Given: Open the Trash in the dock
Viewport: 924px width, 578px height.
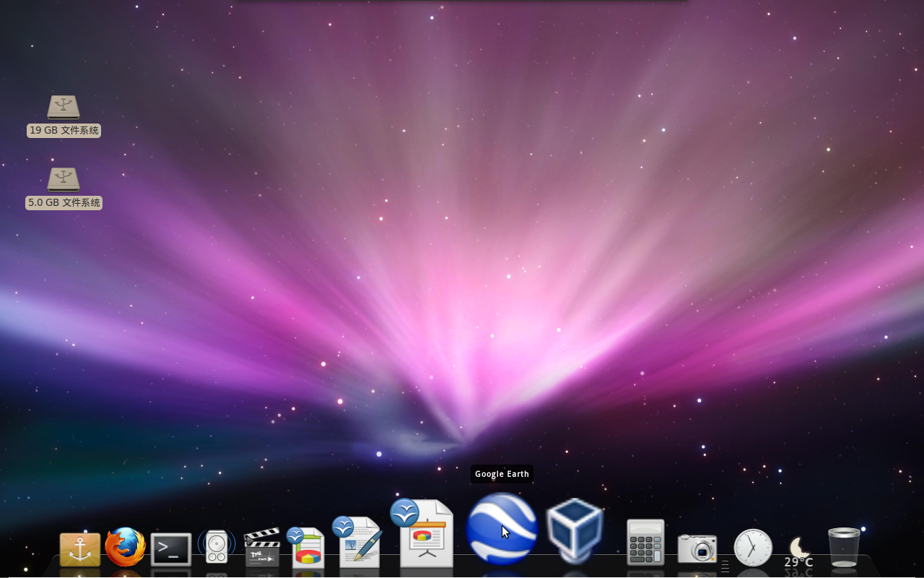Looking at the screenshot, I should point(844,547).
